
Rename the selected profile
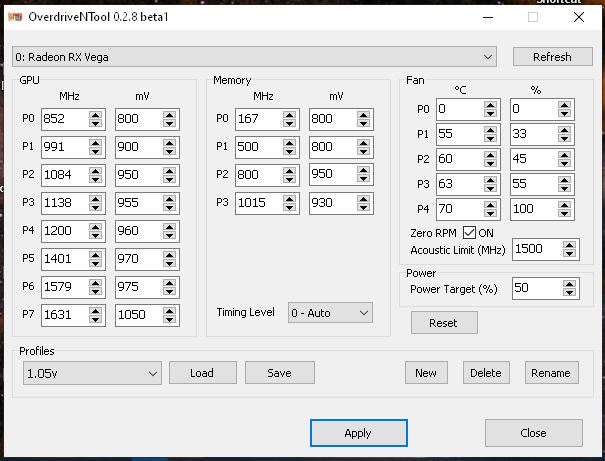[x=551, y=373]
